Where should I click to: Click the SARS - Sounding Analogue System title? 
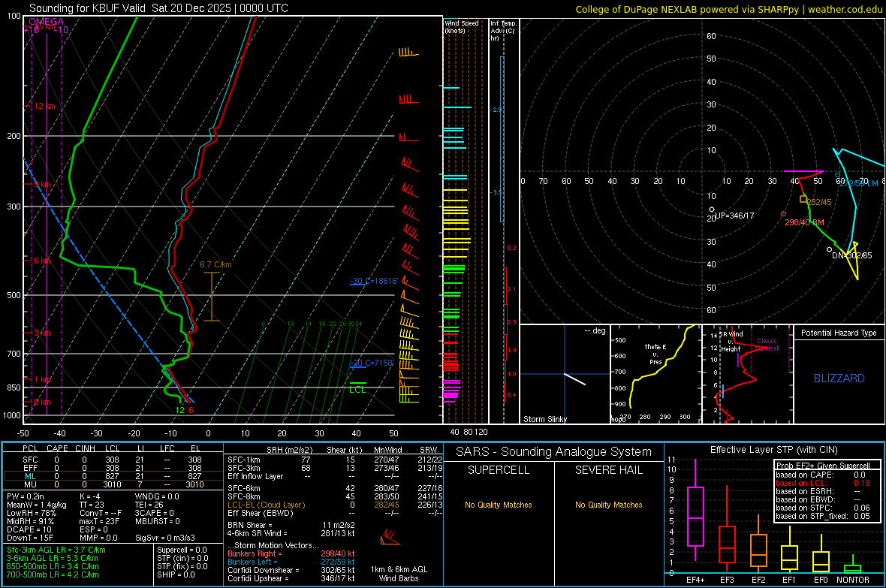[x=554, y=452]
